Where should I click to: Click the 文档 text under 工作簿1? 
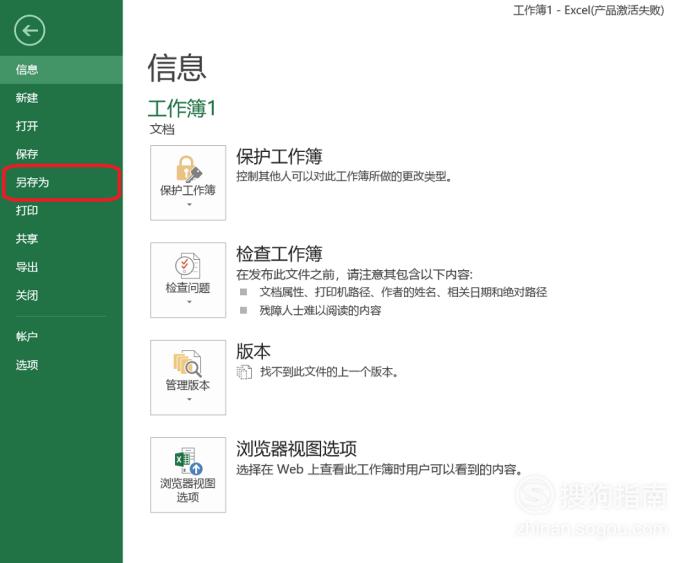162,129
